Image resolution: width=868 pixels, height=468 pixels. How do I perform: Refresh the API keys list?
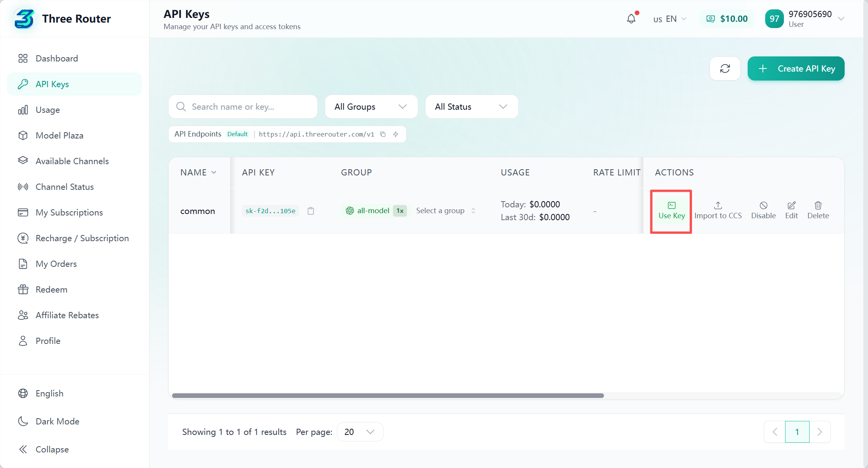point(725,68)
